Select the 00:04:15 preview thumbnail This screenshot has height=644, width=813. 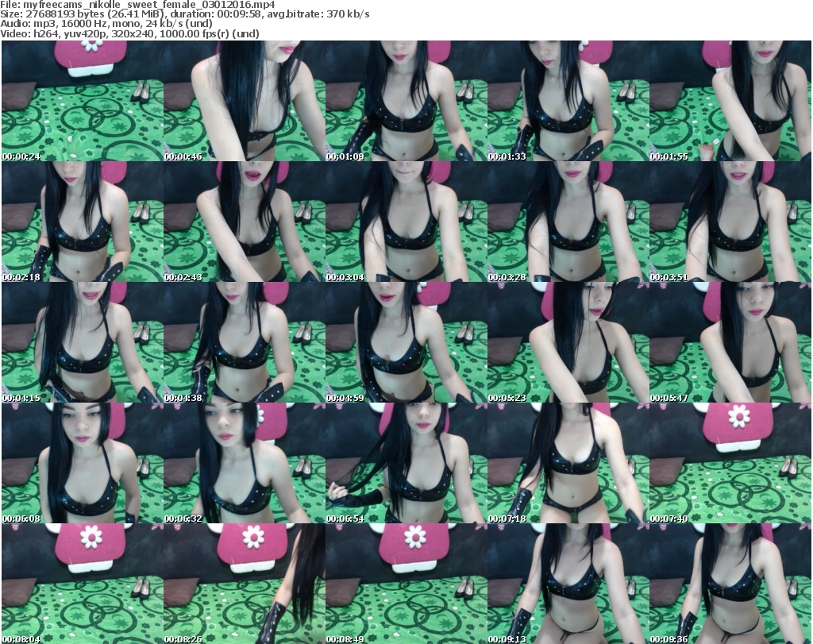(x=83, y=342)
